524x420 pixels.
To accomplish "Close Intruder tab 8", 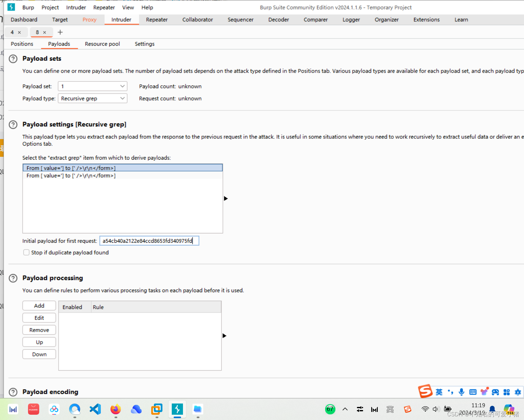I will click(44, 32).
